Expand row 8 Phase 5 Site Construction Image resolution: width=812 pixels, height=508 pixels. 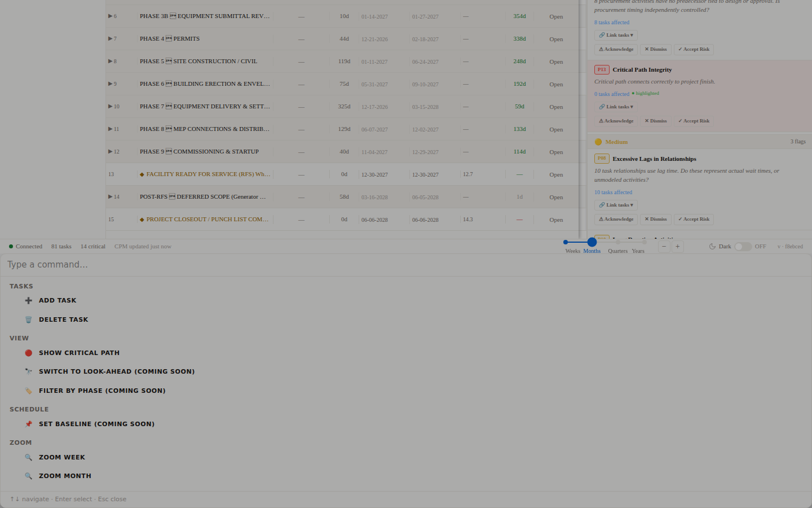[110, 61]
